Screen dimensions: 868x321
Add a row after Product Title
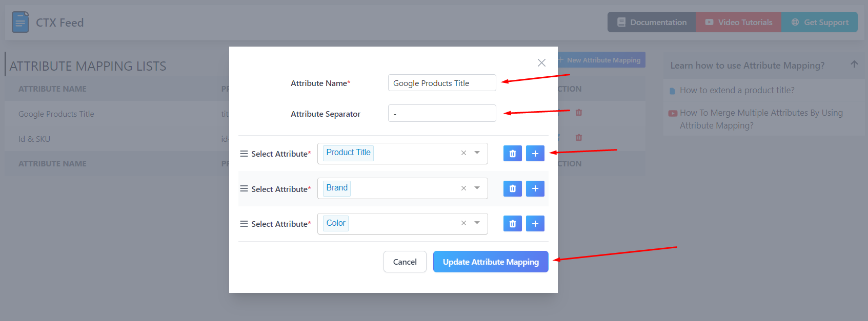click(x=535, y=154)
